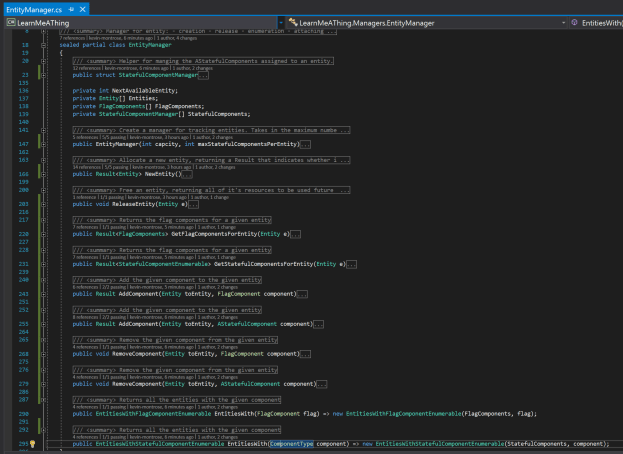Toggle outlining of the EntityManager class

tap(44, 45)
